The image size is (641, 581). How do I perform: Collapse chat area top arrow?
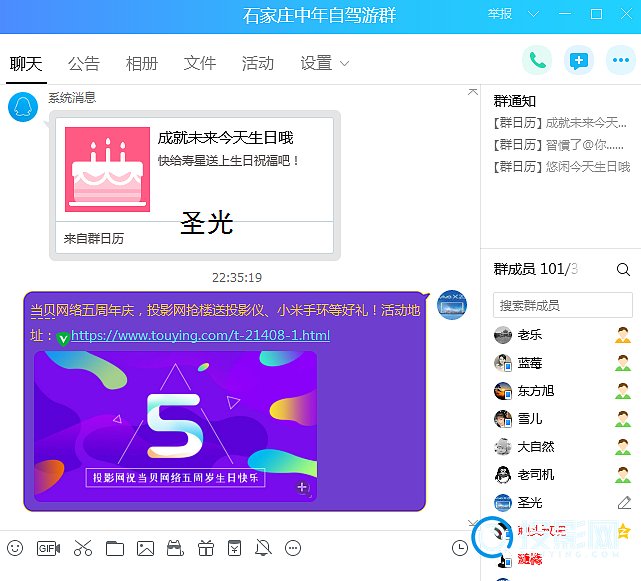click(473, 92)
